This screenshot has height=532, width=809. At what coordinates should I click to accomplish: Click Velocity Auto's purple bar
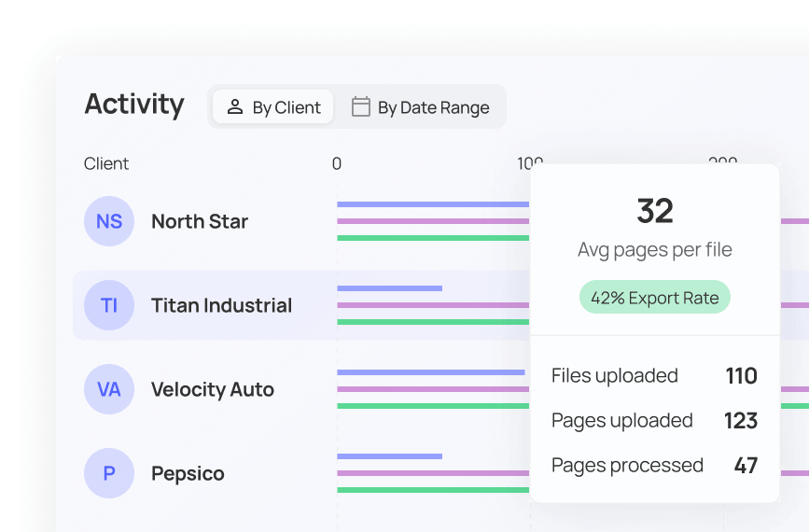pos(433,389)
